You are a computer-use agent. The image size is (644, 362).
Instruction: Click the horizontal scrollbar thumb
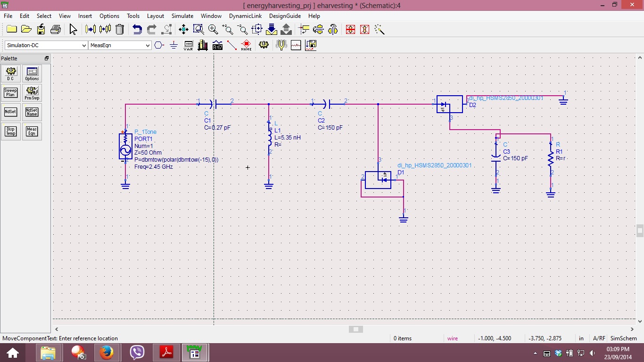[x=356, y=329]
